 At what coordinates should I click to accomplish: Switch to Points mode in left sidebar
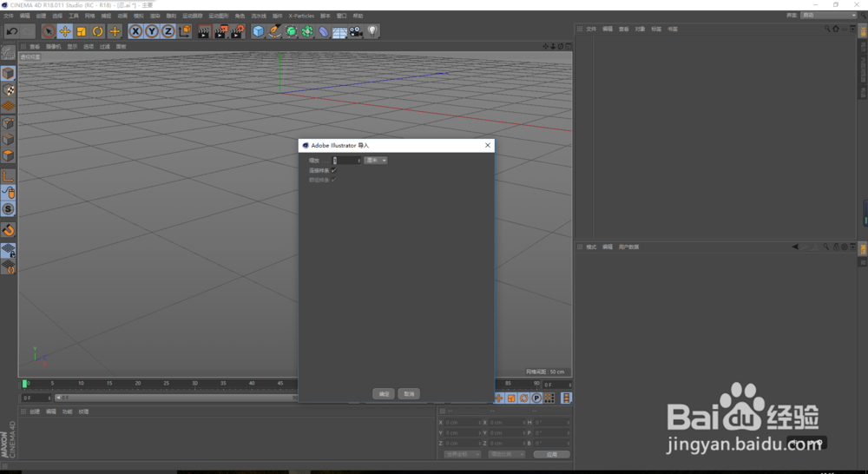pos(8,123)
